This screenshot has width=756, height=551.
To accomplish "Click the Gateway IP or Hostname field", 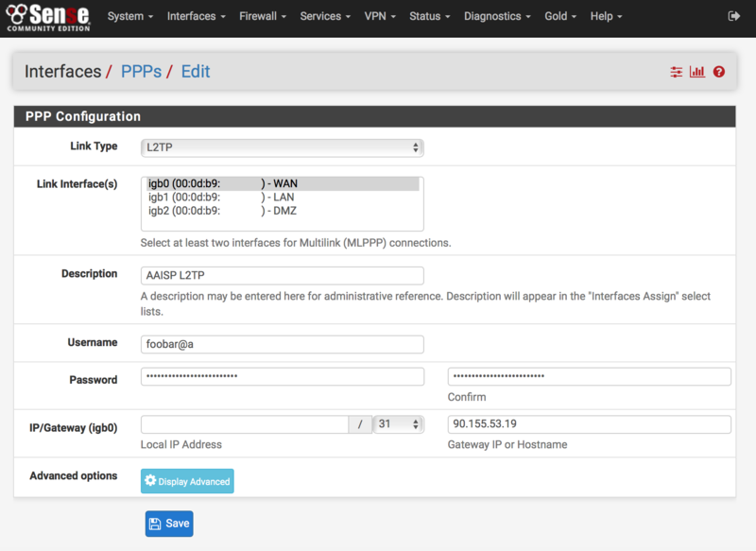I will point(589,424).
